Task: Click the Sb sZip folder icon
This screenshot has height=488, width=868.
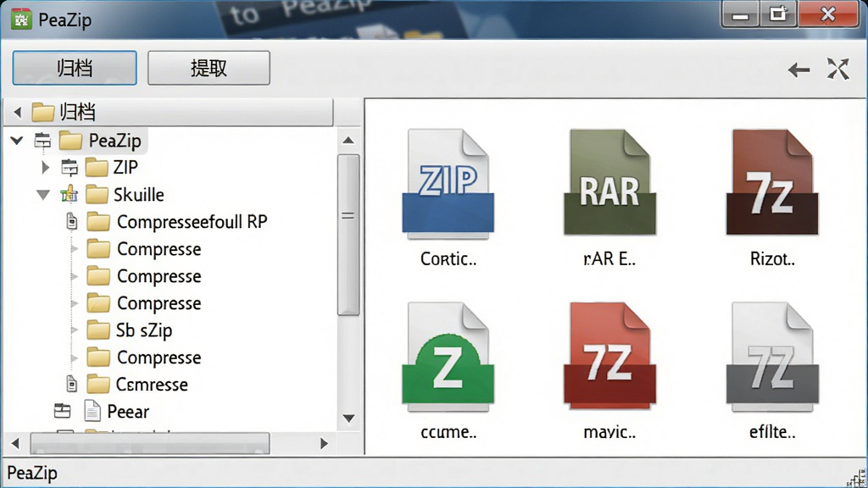Action: point(98,330)
